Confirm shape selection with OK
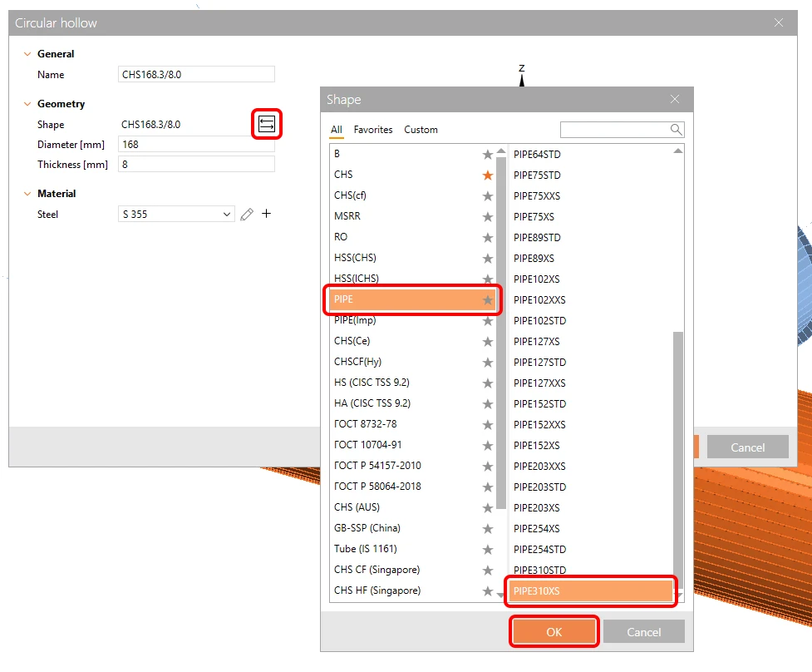The width and height of the screenshot is (812, 672). [554, 631]
